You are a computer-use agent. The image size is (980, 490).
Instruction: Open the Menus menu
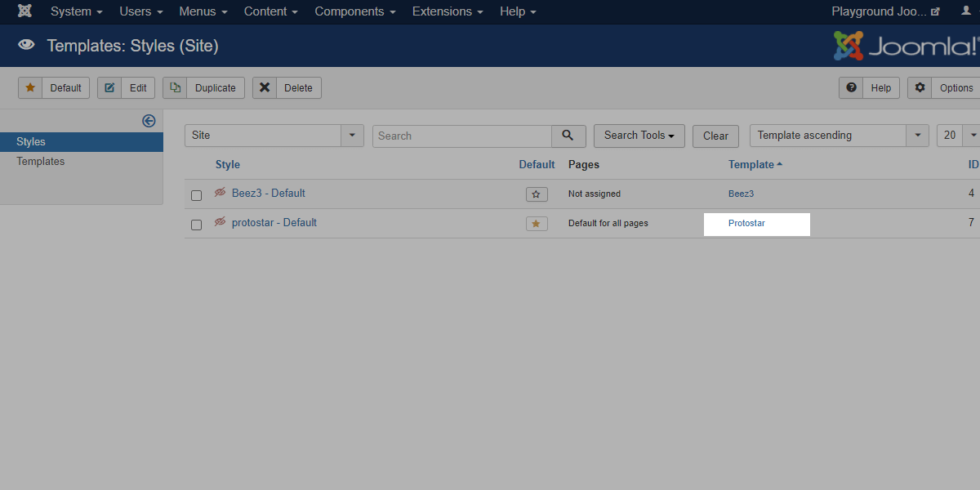203,11
